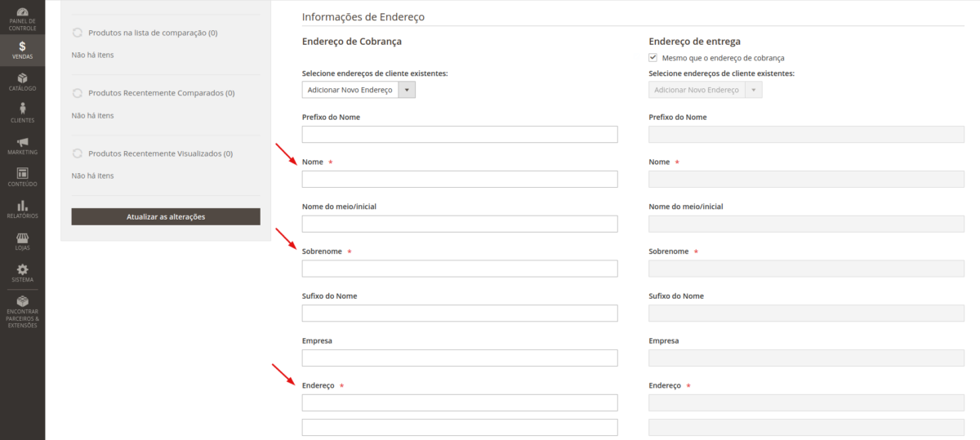Focus the billing Sobrenome input field
This screenshot has height=440, width=980.
460,269
